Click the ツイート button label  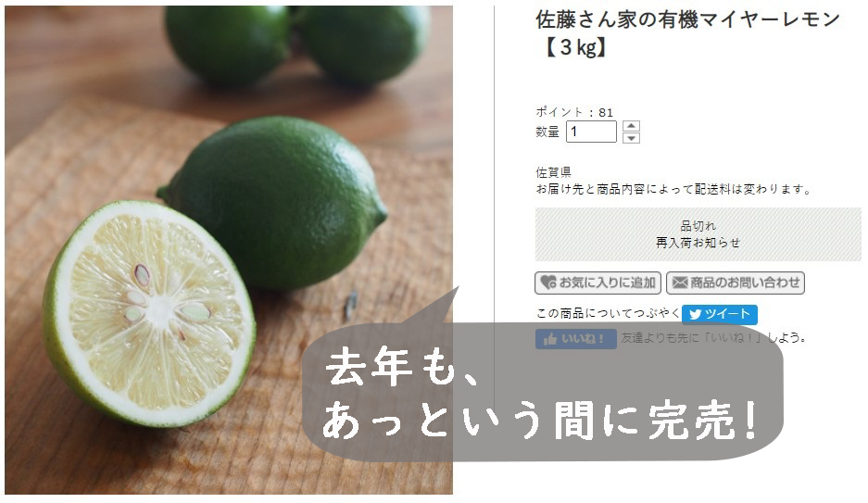click(x=727, y=314)
